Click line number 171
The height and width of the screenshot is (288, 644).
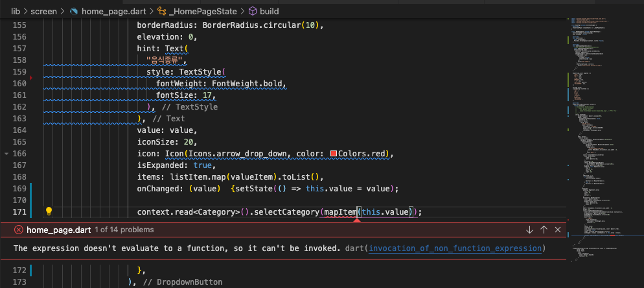[x=19, y=212]
